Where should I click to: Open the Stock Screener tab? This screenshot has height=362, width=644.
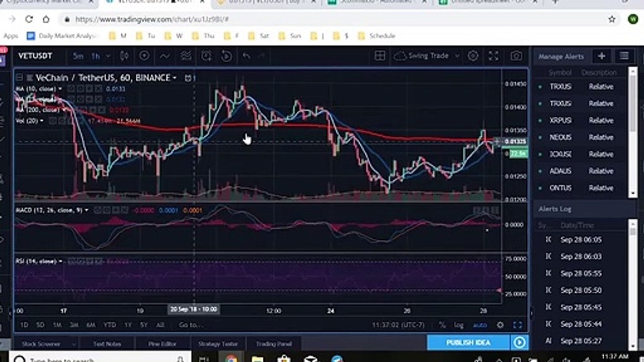pos(41,344)
